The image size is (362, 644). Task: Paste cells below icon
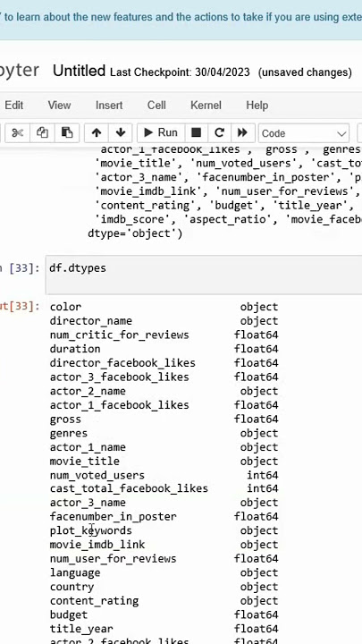click(66, 132)
